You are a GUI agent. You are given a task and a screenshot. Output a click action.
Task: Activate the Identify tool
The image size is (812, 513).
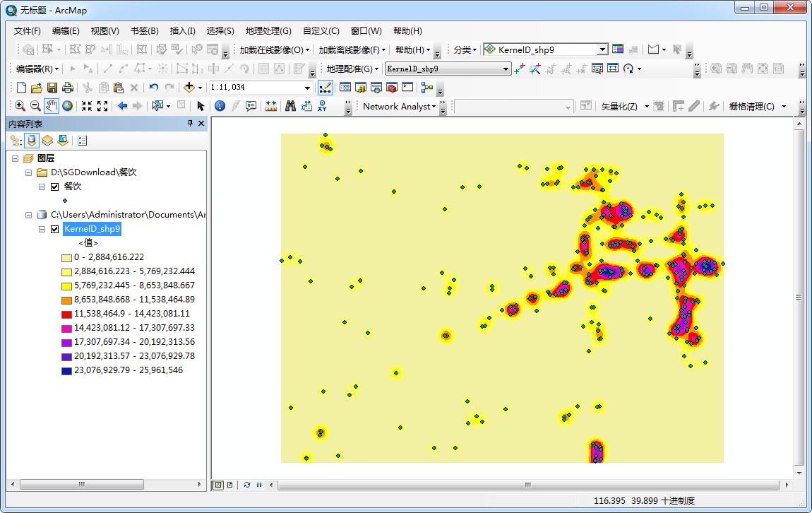click(x=219, y=105)
